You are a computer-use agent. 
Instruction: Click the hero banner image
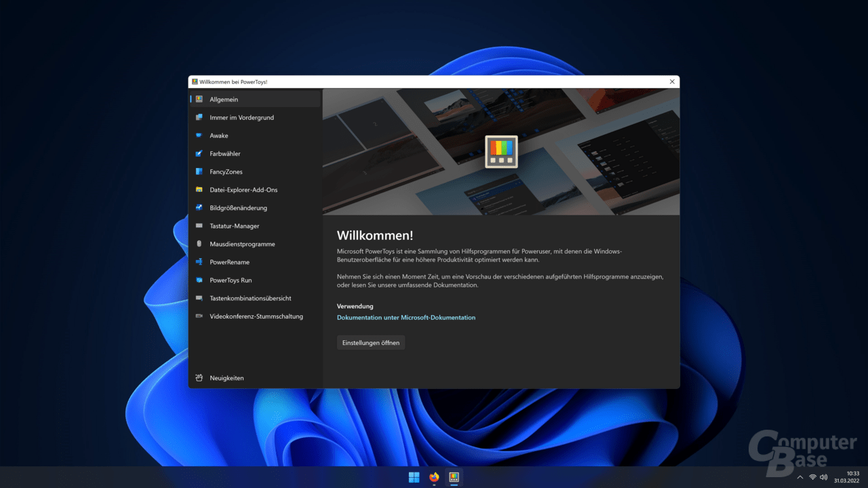501,152
